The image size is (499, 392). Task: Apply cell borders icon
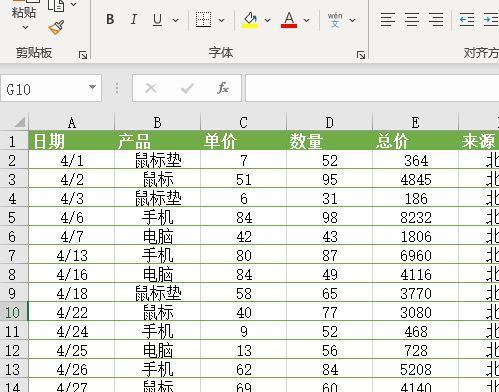click(x=203, y=20)
